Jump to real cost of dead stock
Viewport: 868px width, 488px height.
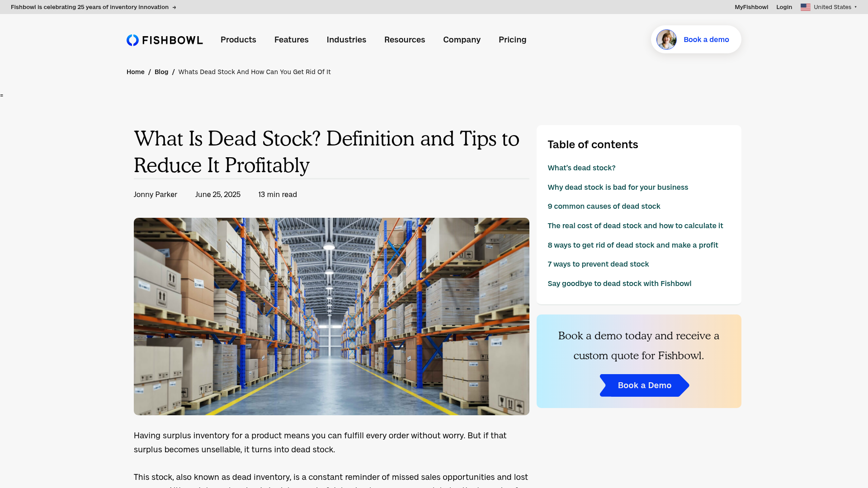click(x=635, y=225)
